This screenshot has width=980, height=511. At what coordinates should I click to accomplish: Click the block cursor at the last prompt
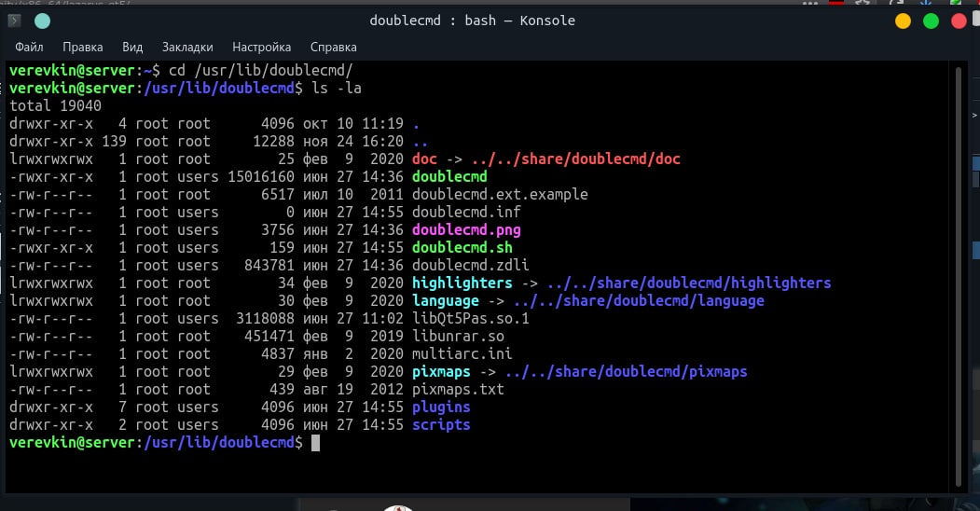(x=315, y=443)
